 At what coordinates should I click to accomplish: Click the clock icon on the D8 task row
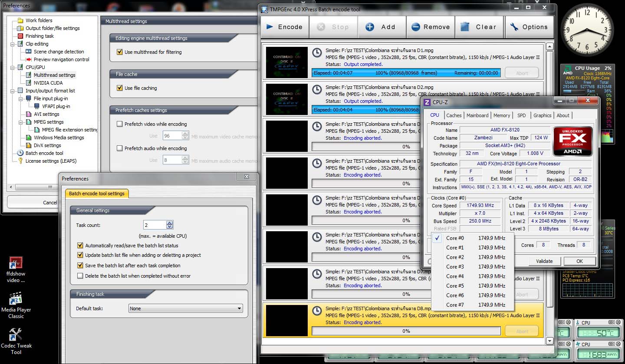click(x=317, y=310)
